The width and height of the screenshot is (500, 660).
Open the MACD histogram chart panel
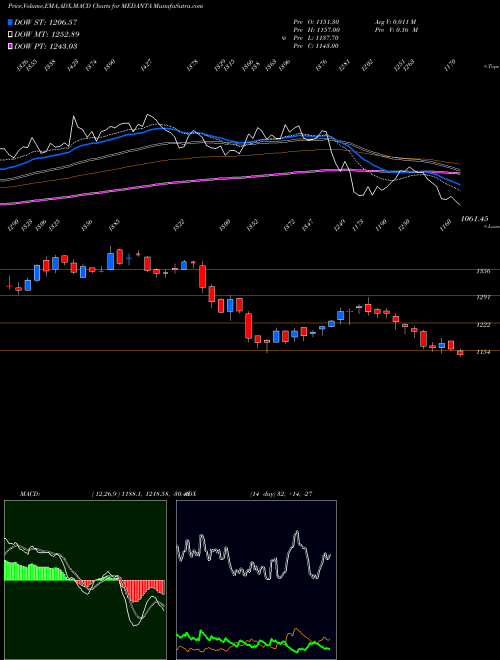point(85,580)
